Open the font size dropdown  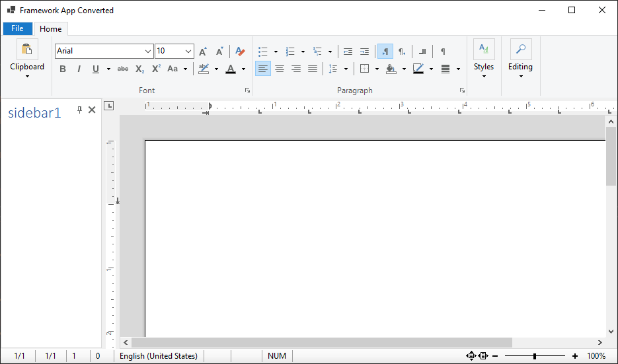coord(188,52)
